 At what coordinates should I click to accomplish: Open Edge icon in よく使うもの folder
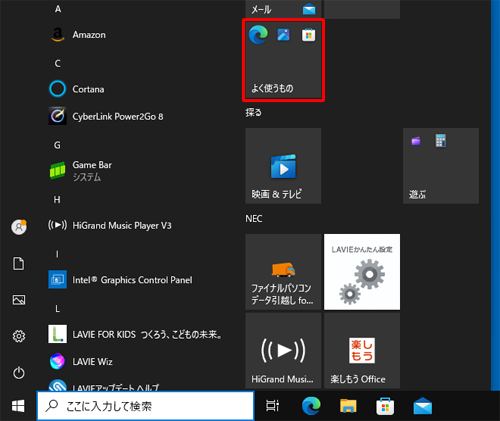258,34
